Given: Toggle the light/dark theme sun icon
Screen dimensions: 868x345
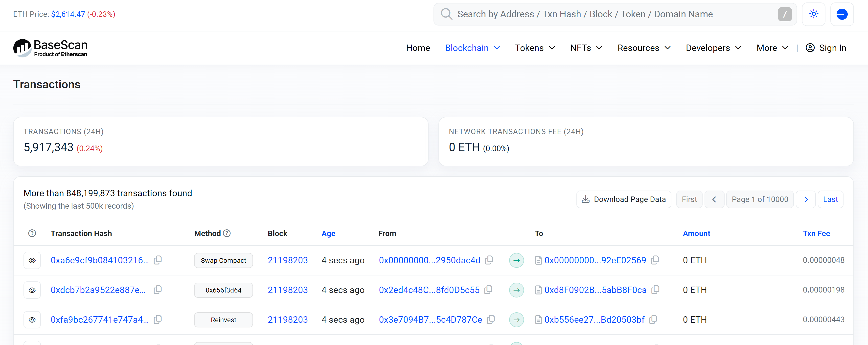Looking at the screenshot, I should pyautogui.click(x=813, y=14).
